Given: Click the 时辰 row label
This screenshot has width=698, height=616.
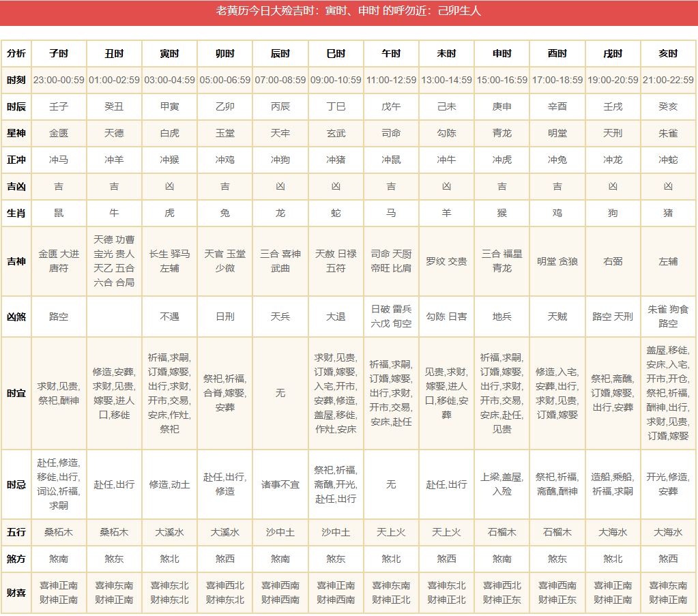Looking at the screenshot, I should pos(16,107).
